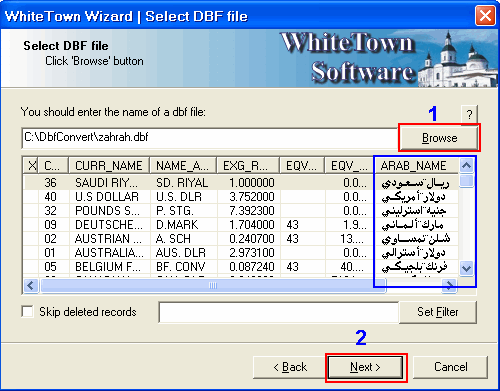
Task: Click the table's scroll up arrow
Action: 466,165
